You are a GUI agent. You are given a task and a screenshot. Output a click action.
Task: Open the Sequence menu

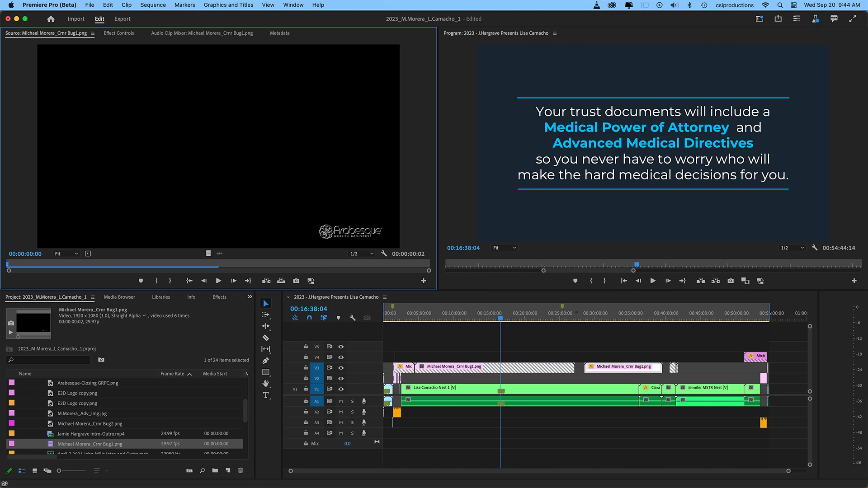(153, 5)
